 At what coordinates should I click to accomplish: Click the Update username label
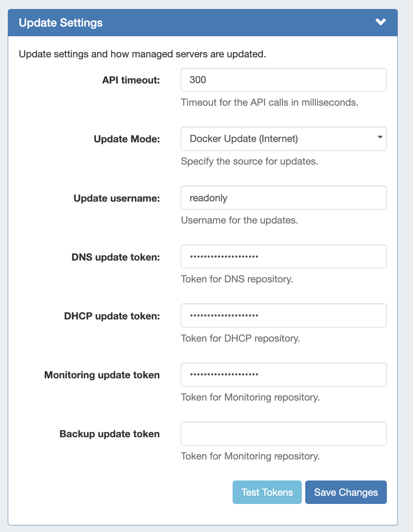click(x=116, y=199)
